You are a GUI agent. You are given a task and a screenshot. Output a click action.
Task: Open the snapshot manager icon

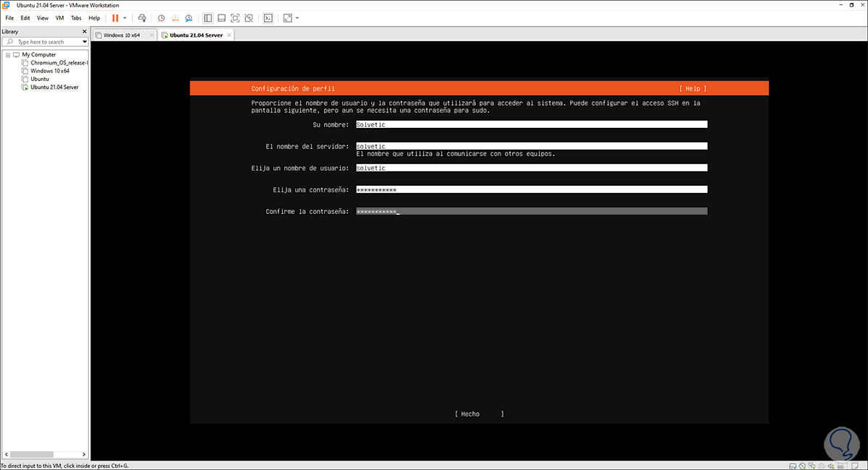pyautogui.click(x=189, y=17)
